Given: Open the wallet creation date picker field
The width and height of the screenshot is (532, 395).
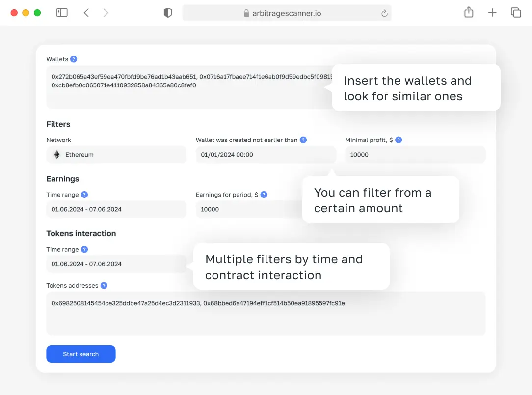Looking at the screenshot, I should click(266, 155).
